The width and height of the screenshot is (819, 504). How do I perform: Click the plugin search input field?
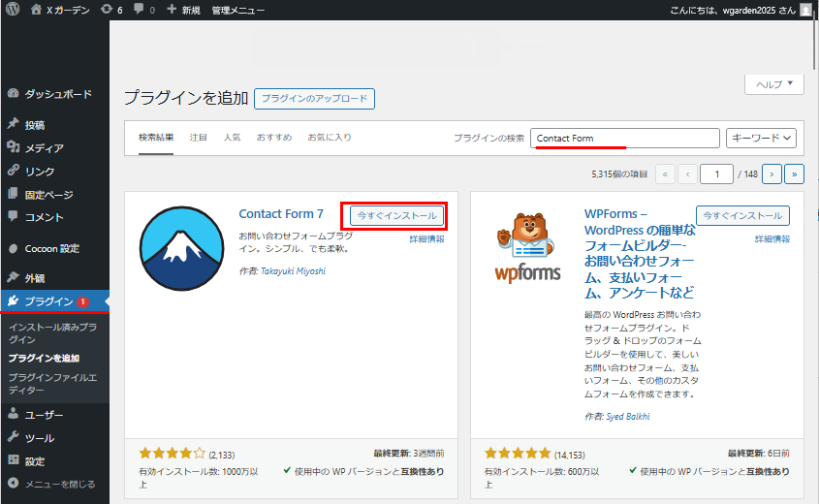[625, 139]
